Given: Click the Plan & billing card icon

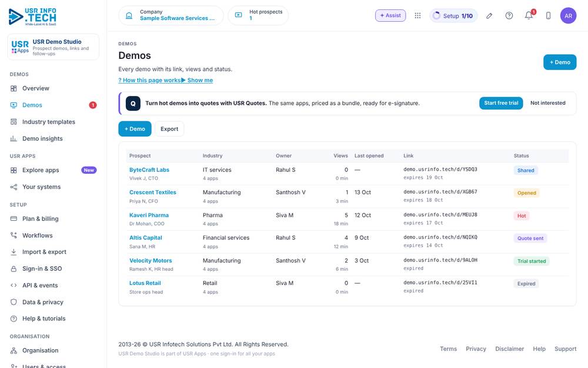Looking at the screenshot, I should click(14, 218).
